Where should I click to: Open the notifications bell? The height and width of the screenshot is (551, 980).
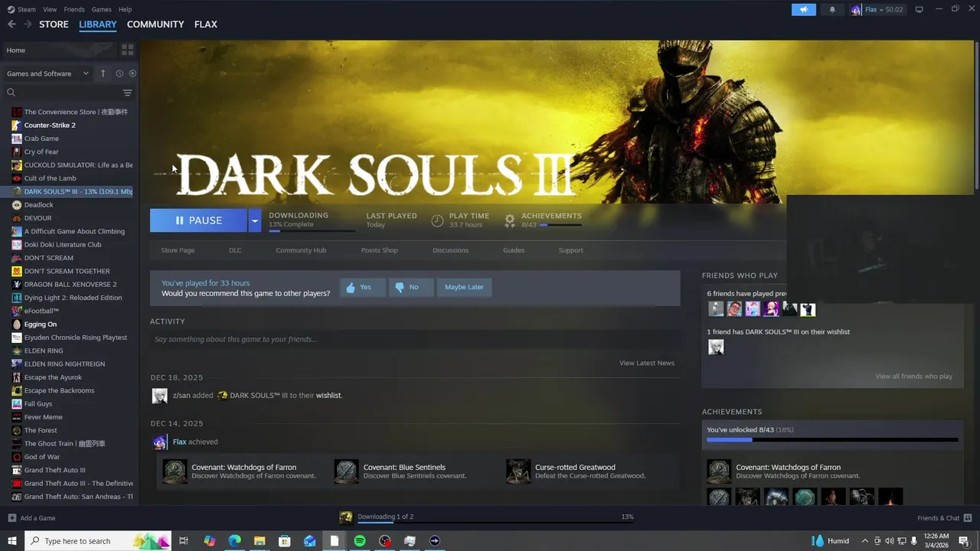point(832,9)
